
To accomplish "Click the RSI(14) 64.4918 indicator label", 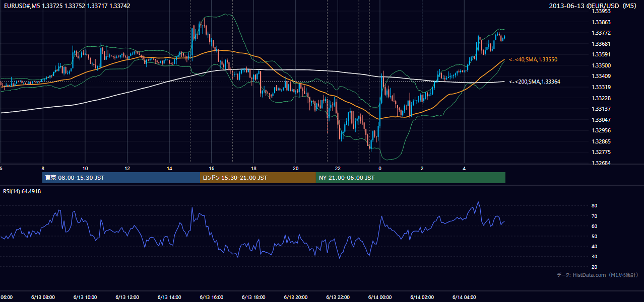I will [x=22, y=191].
